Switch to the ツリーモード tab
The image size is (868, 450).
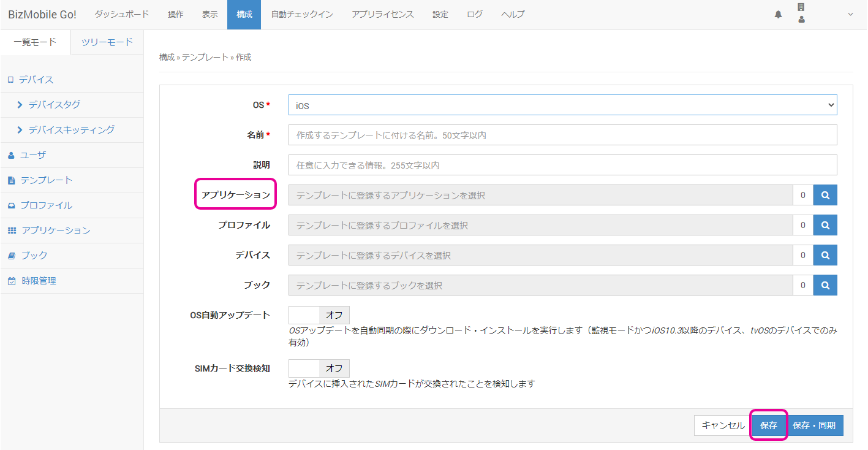107,42
